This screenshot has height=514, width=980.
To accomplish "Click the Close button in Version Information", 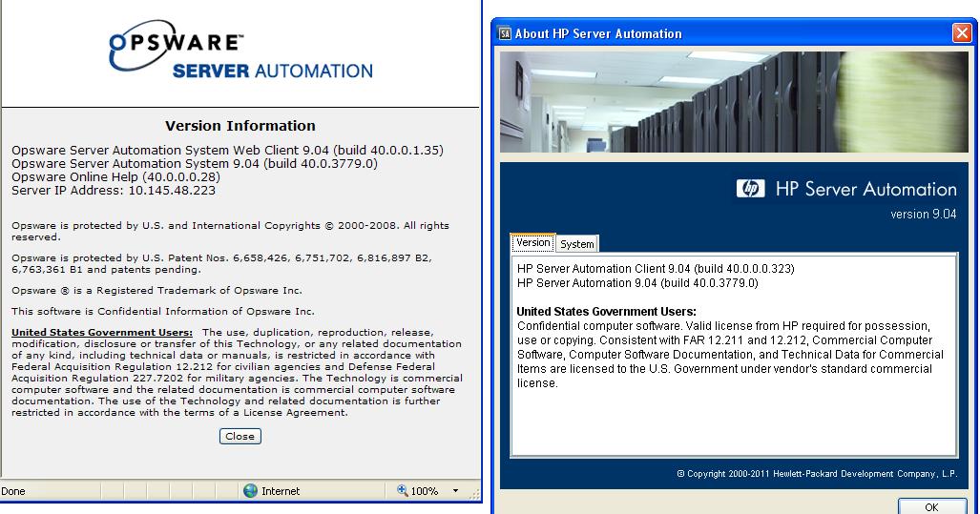I will coord(240,436).
